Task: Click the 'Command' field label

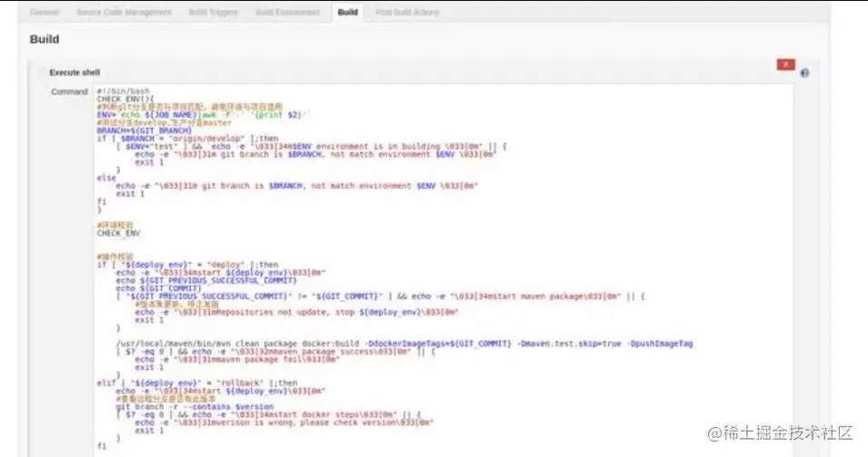Action: 69,92
